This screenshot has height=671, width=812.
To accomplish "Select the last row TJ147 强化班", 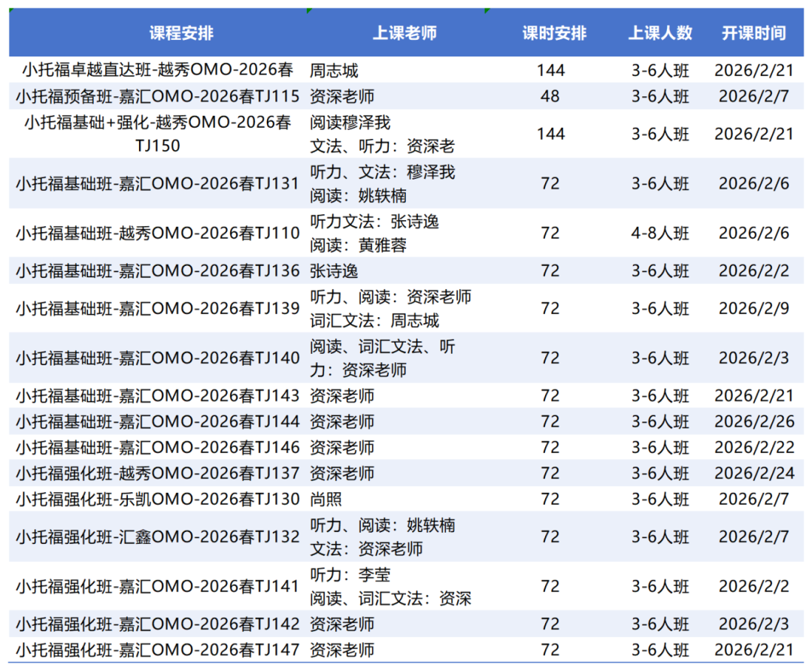I will [155, 649].
